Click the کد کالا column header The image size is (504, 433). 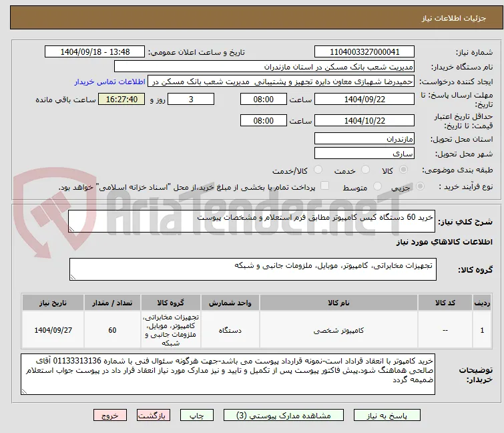tap(445, 303)
